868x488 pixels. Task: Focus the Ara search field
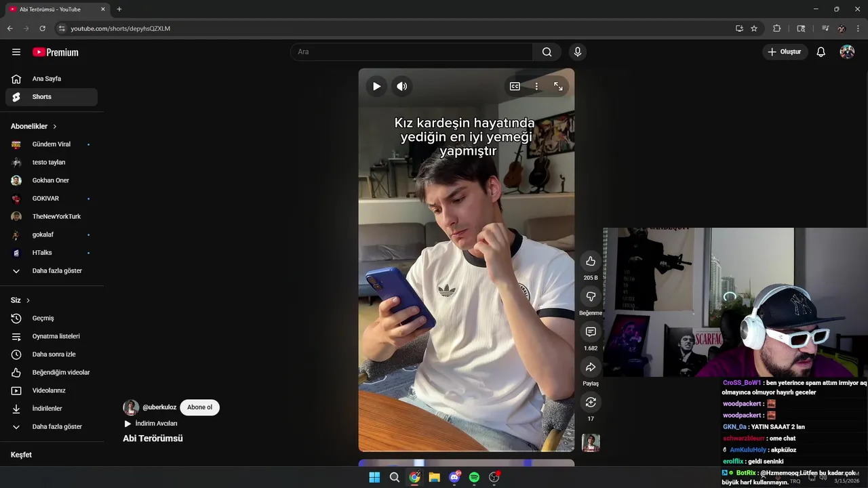412,52
